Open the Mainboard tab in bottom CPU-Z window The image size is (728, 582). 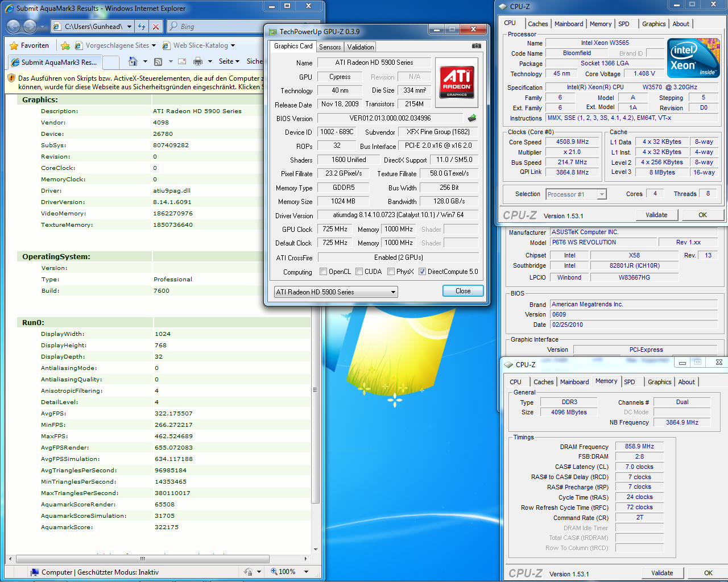(574, 382)
